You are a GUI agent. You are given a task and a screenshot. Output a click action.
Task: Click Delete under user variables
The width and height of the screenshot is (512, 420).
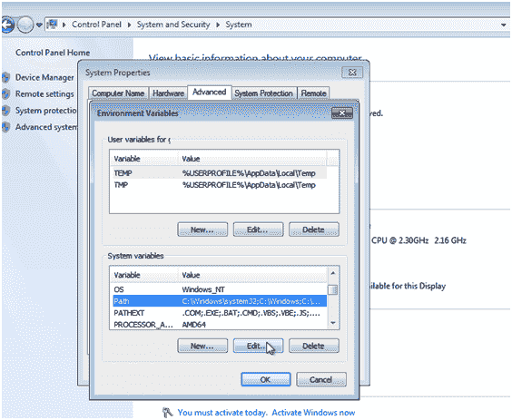pyautogui.click(x=314, y=230)
